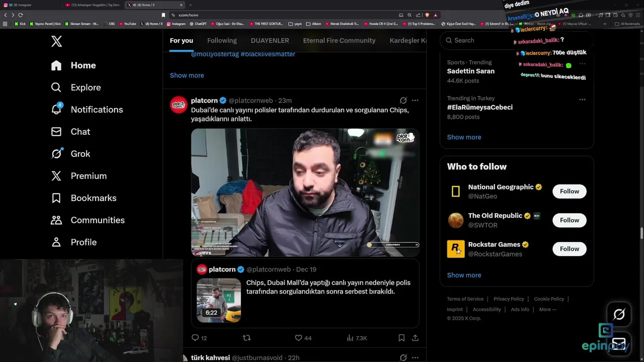
Task: Open the Privacy Policy link
Action: pos(509,299)
